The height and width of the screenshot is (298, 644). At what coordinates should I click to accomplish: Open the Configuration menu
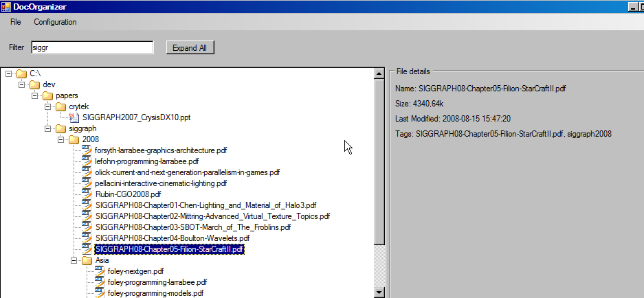(x=55, y=22)
